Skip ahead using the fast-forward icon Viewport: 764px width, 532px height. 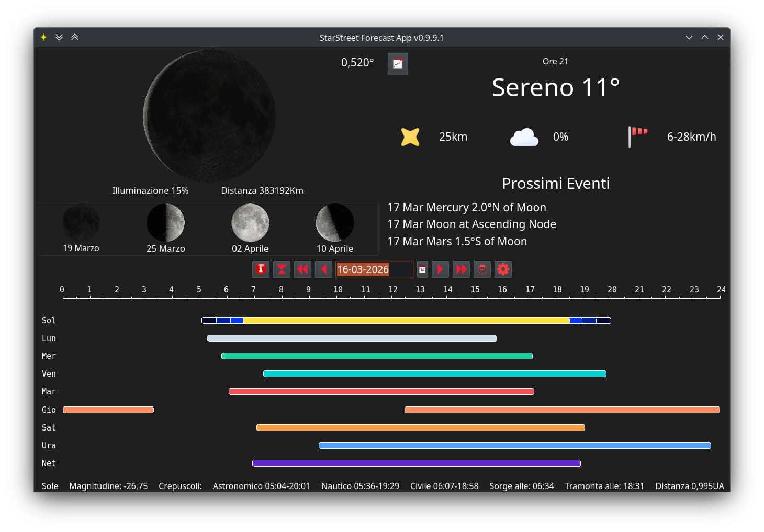pyautogui.click(x=461, y=269)
